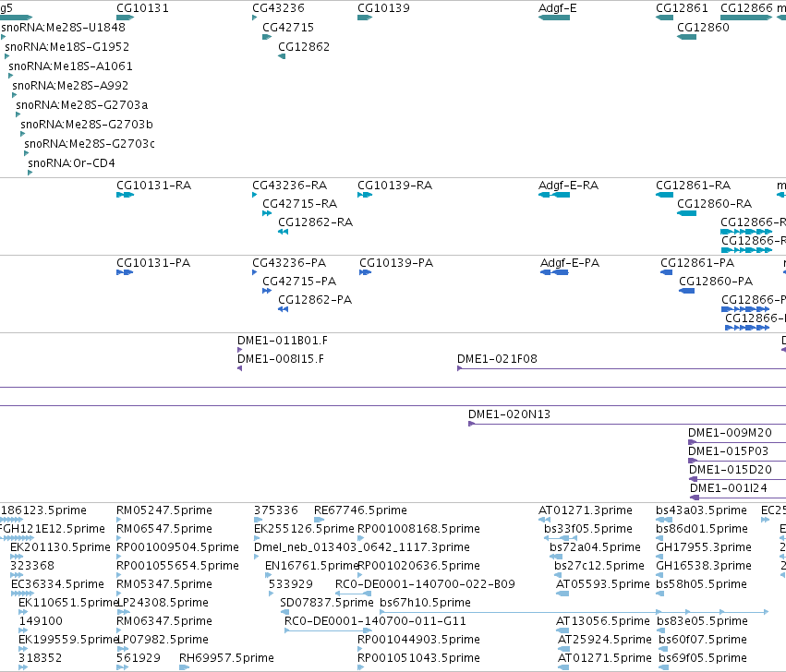This screenshot has width=786, height=672.
Task: Click the CG10139-PA protein arrow
Action: click(x=365, y=272)
